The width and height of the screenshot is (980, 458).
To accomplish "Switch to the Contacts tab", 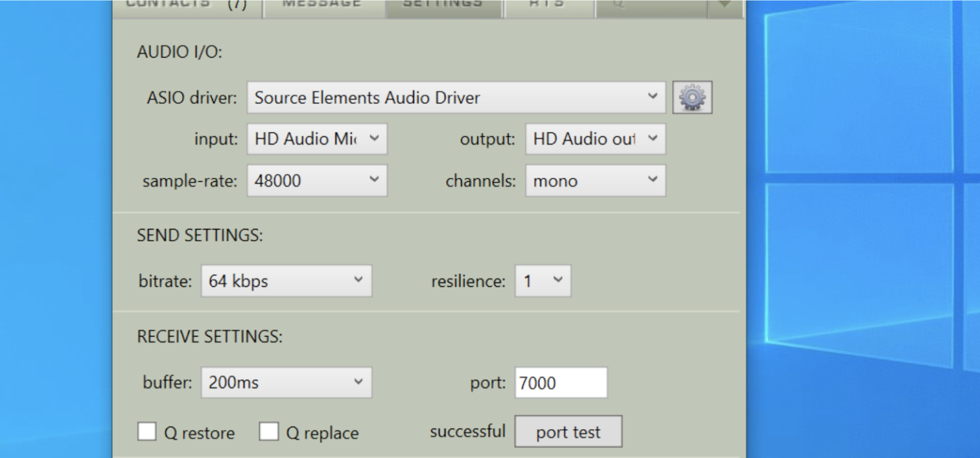I will point(187,5).
